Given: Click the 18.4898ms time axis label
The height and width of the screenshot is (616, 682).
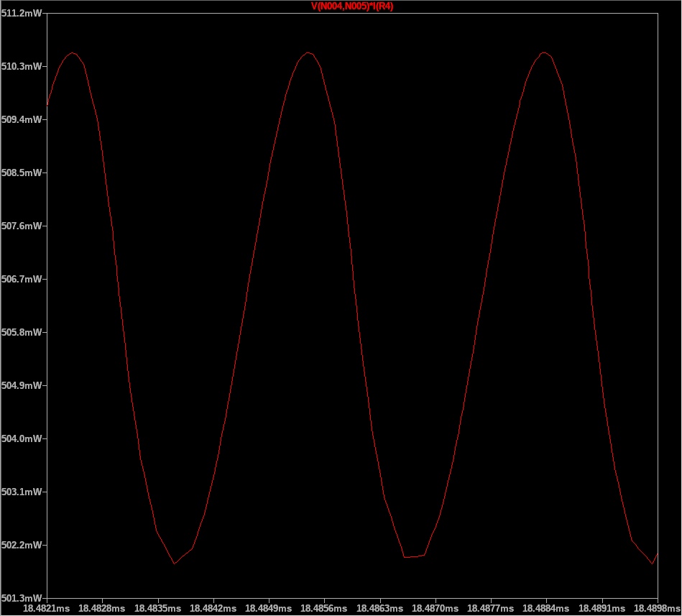Looking at the screenshot, I should tap(658, 608).
